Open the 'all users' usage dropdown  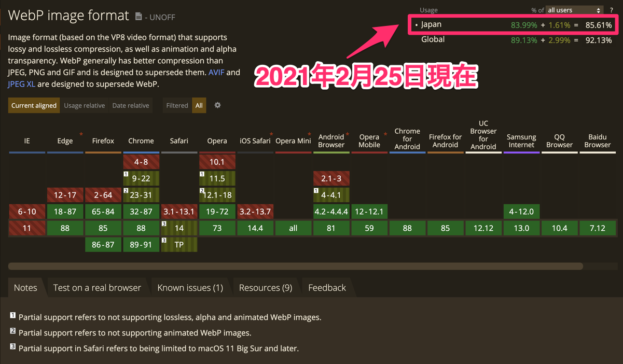coord(574,10)
